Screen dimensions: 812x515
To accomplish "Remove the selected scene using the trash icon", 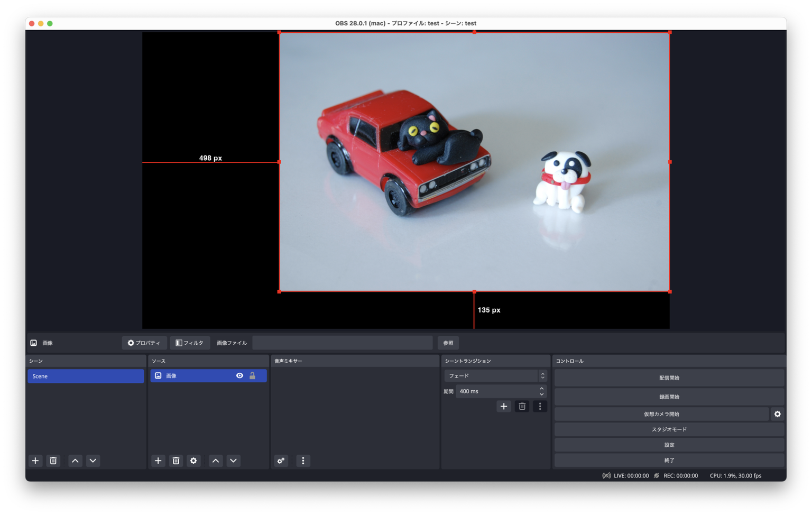I will coord(53,461).
